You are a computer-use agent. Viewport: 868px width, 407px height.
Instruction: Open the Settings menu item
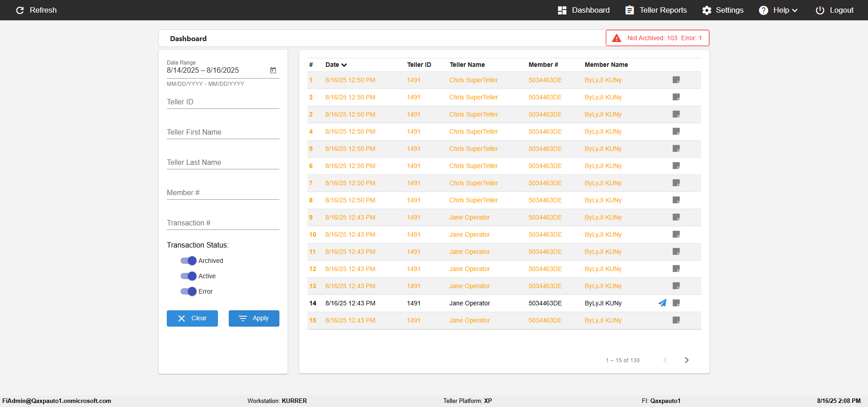pos(722,10)
